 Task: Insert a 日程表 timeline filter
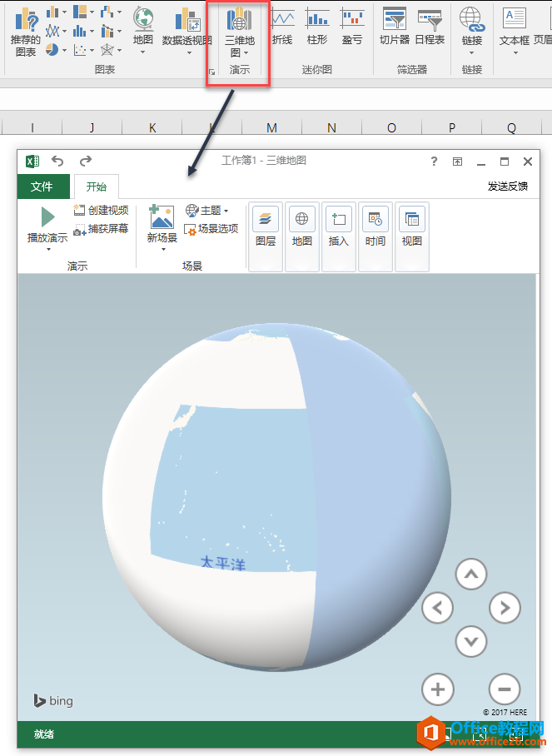(x=430, y=27)
